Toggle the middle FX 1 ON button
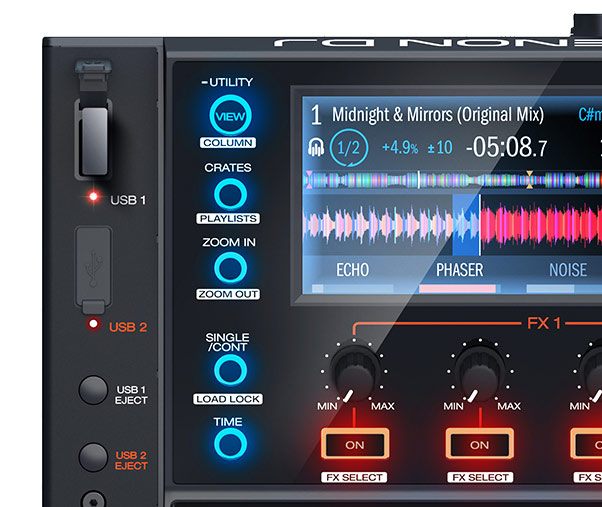 point(479,445)
